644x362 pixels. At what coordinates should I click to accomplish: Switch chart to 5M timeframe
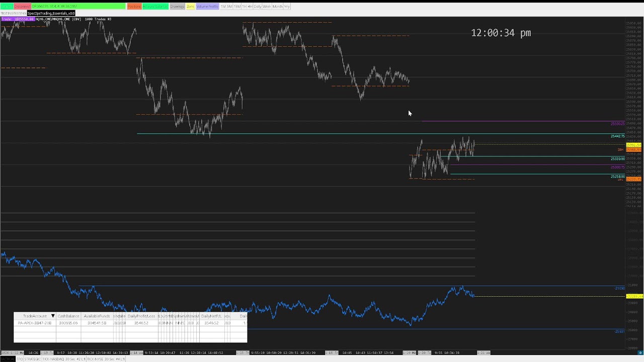[229, 7]
